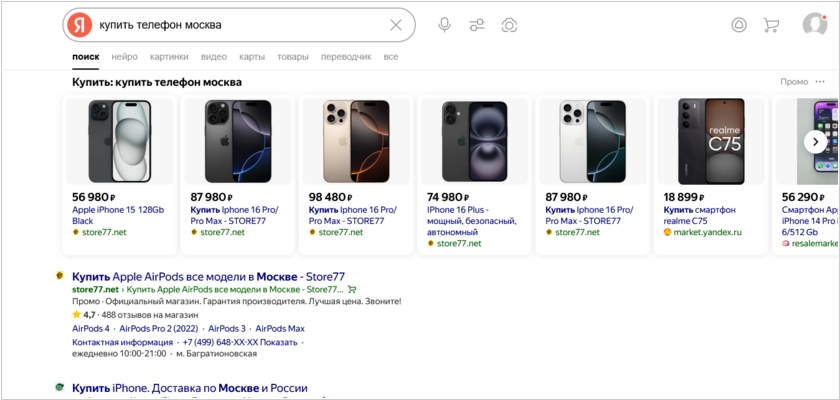This screenshot has width=840, height=400.
Task: Open the все tab
Action: [391, 57]
